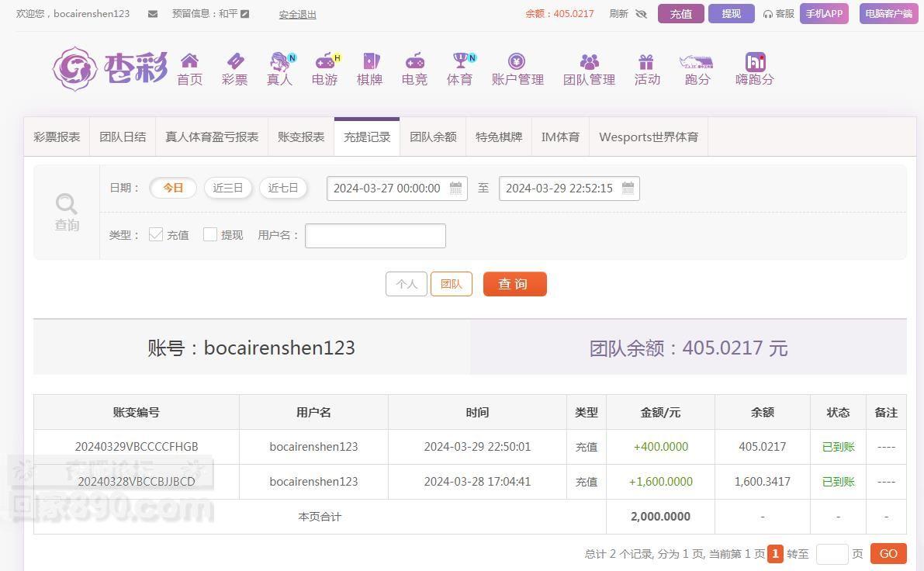
Task: Click the 用户名 username input field
Action: tap(375, 236)
